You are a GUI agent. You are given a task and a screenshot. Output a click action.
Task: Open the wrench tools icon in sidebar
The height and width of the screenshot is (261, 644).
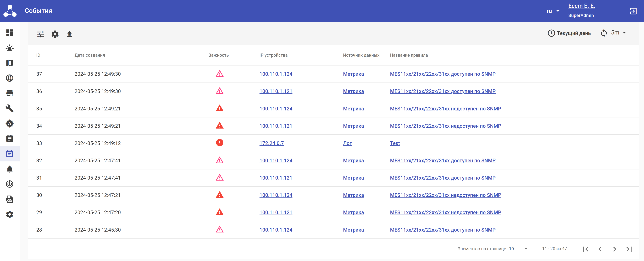pyautogui.click(x=9, y=108)
